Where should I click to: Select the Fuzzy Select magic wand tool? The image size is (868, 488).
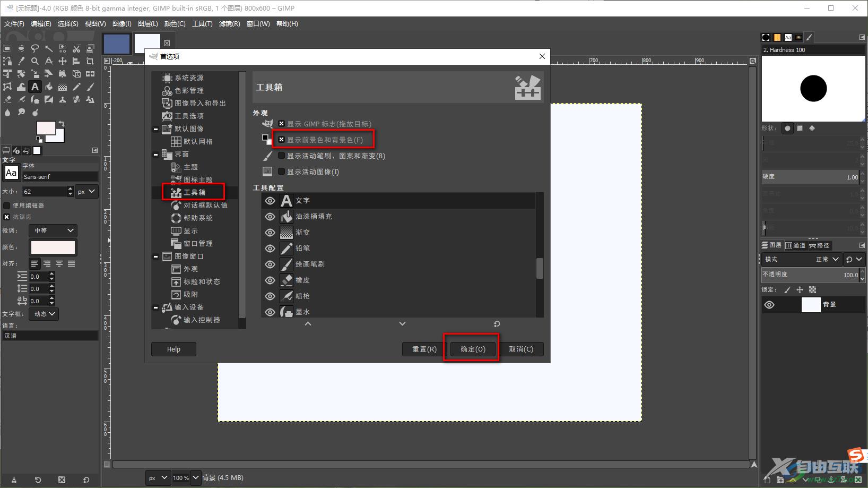pyautogui.click(x=49, y=48)
